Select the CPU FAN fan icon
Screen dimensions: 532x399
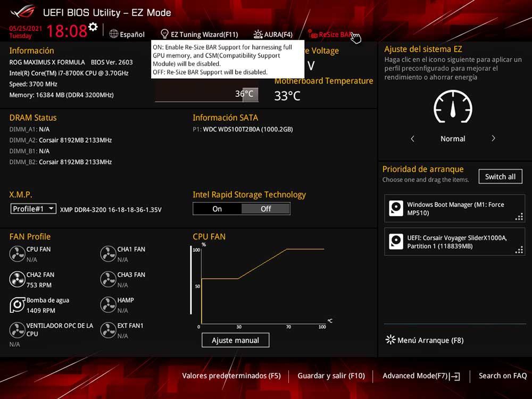point(17,254)
